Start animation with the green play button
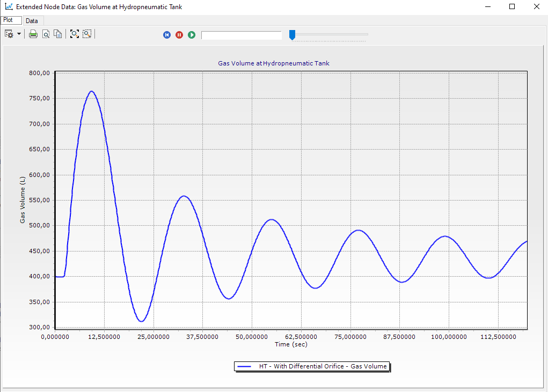Viewport: 548px width, 392px height. coord(192,35)
